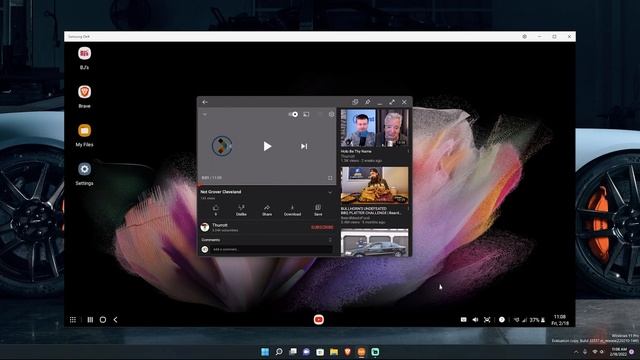Screen dimensions: 640x360
Task: Go back using the YouTube window back arrow
Action: [x=205, y=102]
